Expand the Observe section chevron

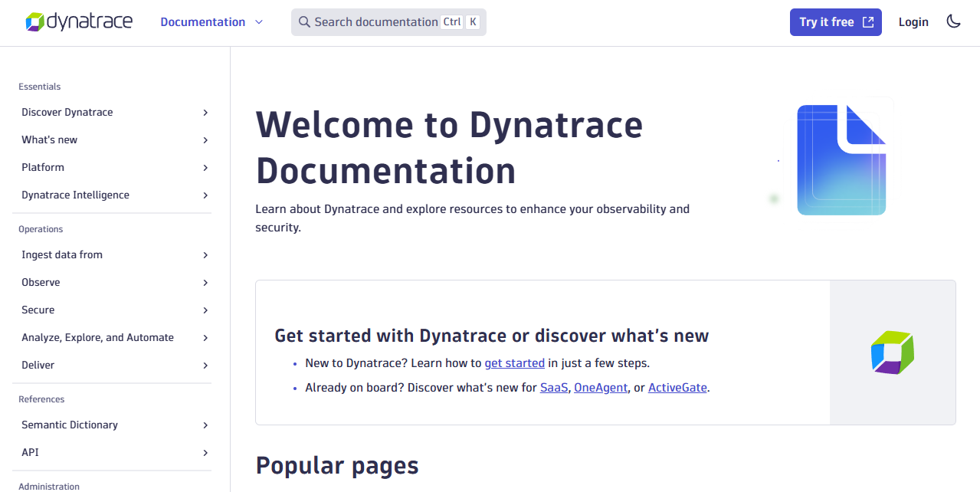tap(205, 283)
